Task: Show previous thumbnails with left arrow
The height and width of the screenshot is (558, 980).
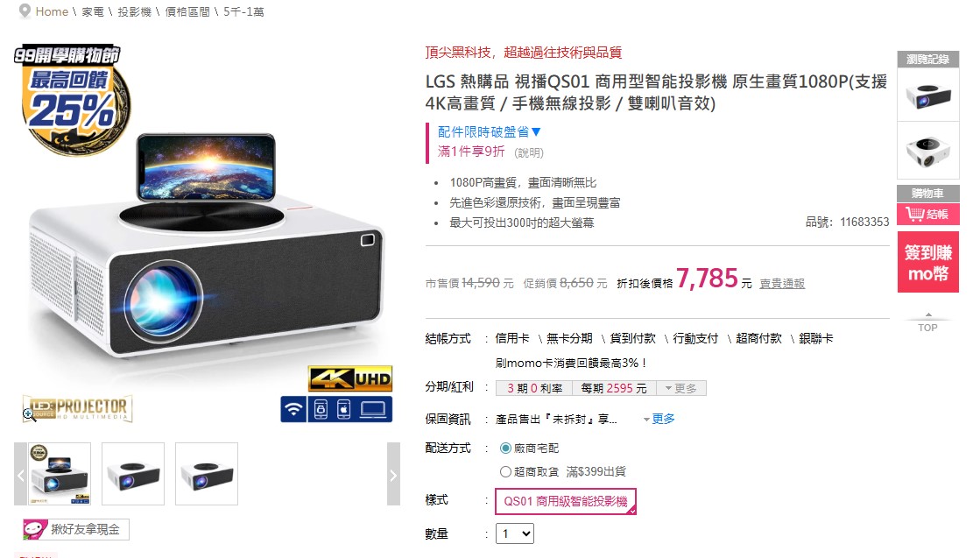Action: tap(21, 474)
